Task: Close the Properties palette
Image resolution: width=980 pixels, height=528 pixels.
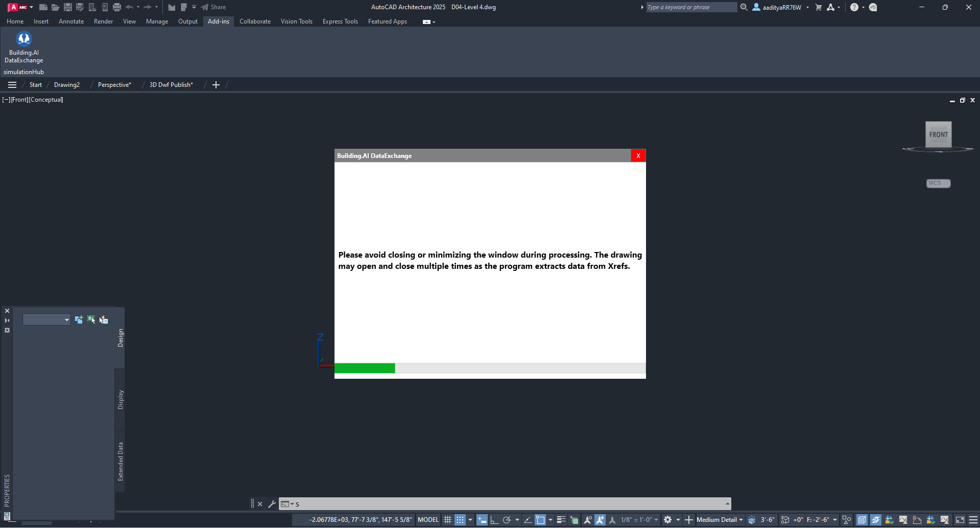Action: pos(7,311)
